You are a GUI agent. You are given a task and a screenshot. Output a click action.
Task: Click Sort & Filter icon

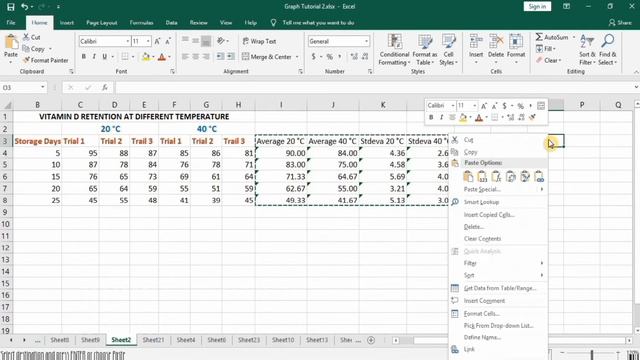[x=587, y=41]
